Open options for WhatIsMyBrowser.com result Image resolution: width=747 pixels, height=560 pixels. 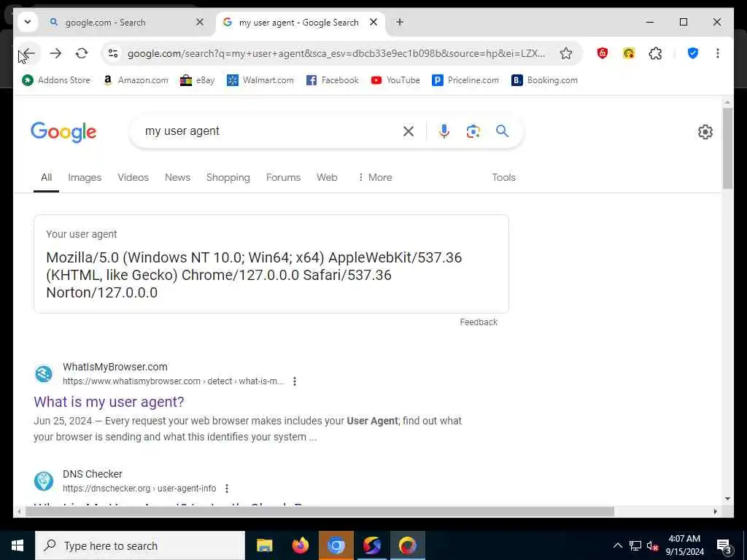(x=295, y=381)
